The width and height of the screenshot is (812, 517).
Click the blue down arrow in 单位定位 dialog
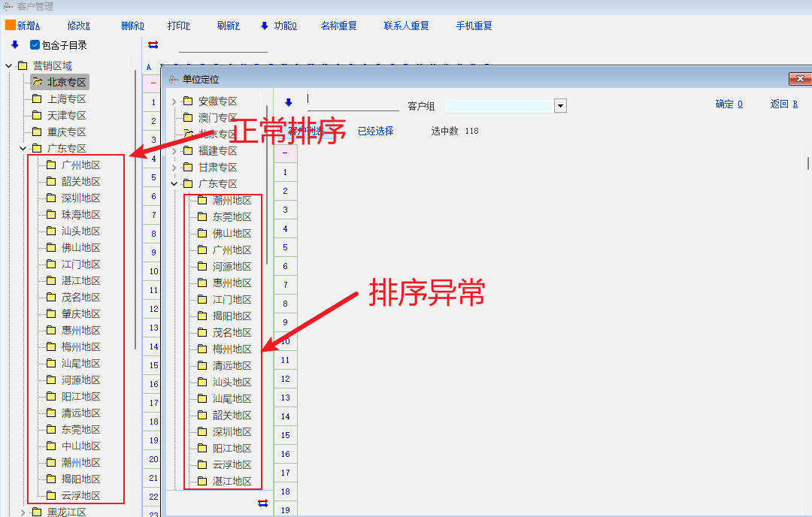288,102
